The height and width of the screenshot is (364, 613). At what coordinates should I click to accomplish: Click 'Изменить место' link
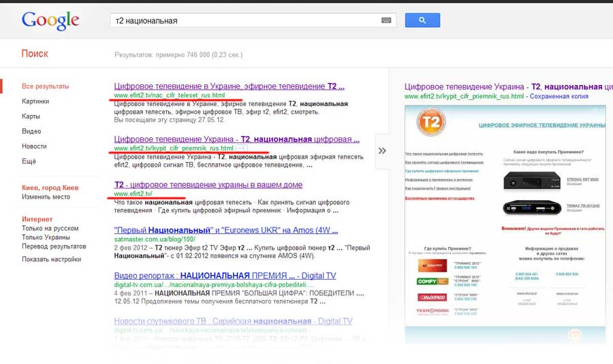[46, 197]
